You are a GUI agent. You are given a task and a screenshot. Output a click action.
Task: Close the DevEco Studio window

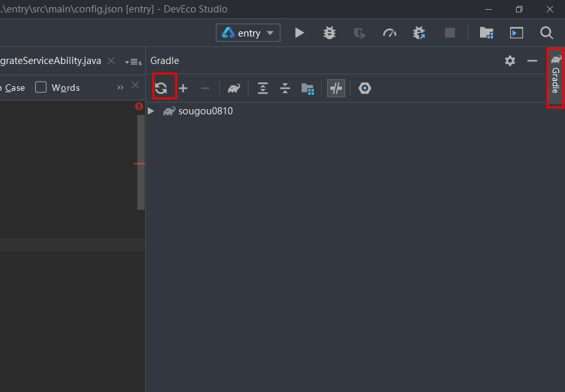(x=550, y=9)
